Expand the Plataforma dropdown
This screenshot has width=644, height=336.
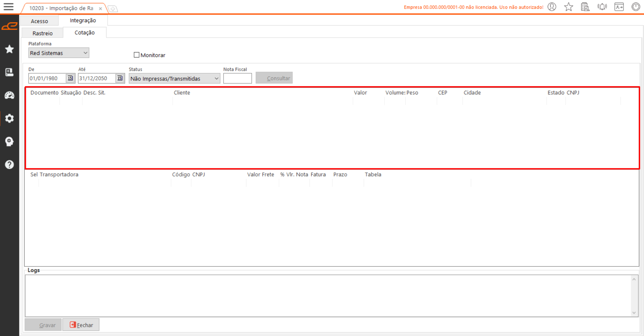(x=85, y=53)
